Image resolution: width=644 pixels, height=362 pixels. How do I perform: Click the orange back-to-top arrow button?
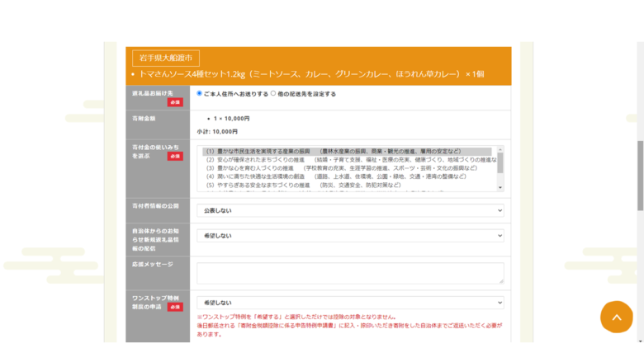point(617,317)
